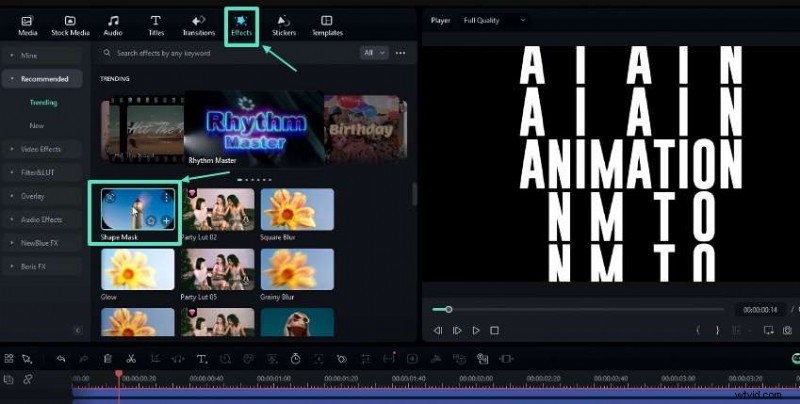Switch to the Titles tab
Viewport: 800px width, 404px height.
[156, 25]
